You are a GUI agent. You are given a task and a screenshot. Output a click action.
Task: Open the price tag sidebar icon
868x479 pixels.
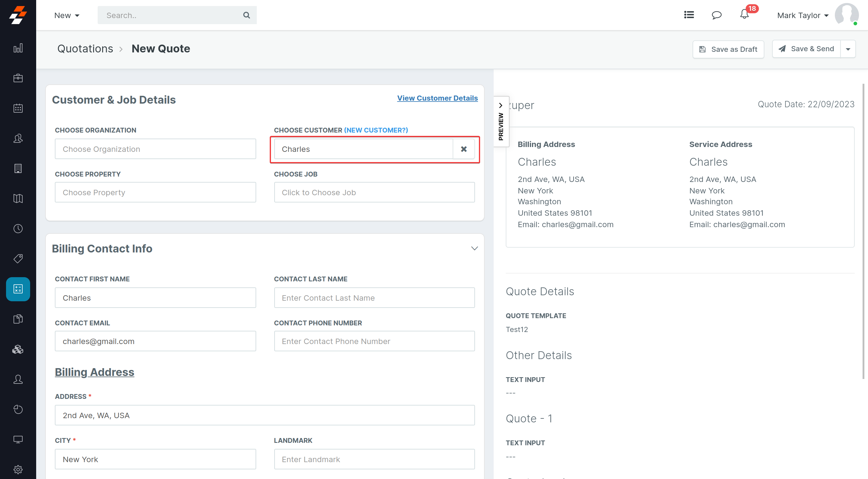click(x=18, y=258)
